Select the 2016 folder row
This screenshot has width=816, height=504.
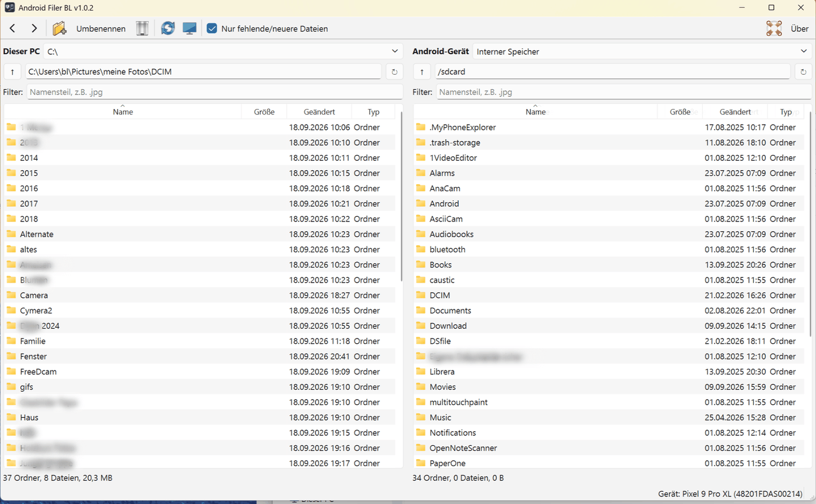click(x=200, y=188)
